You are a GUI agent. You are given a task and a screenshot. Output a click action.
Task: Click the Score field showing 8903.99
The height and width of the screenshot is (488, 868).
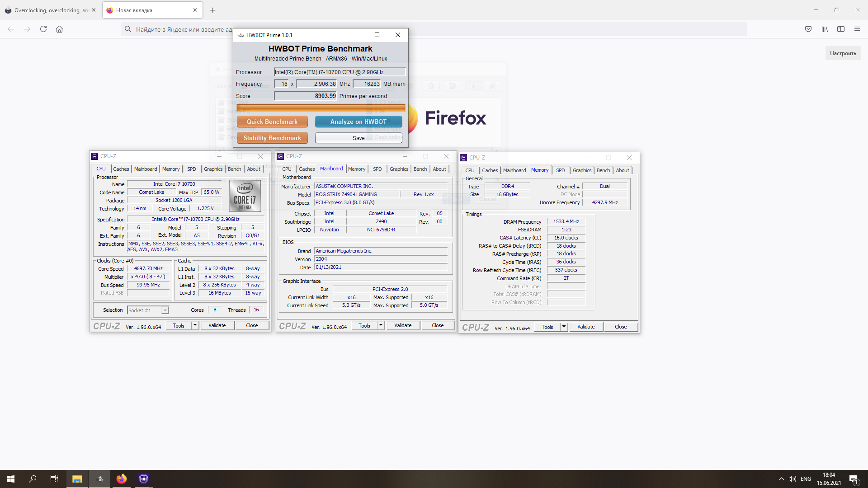click(306, 96)
